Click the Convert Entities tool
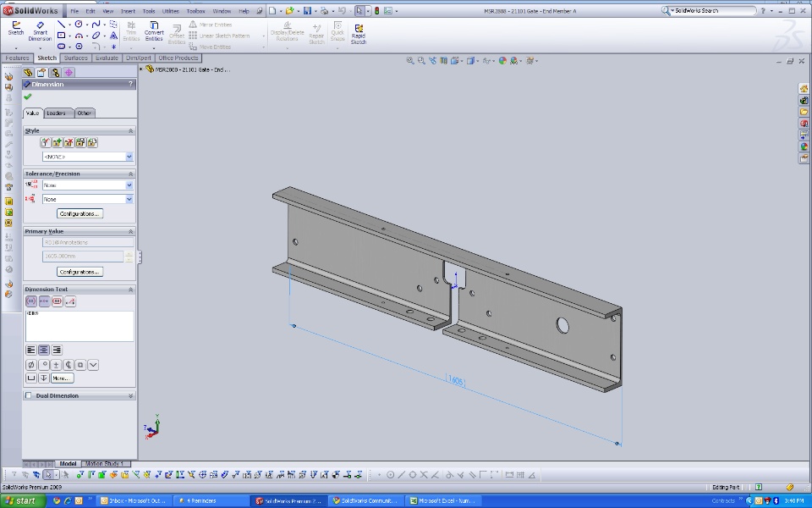The image size is (812, 508). (154, 31)
